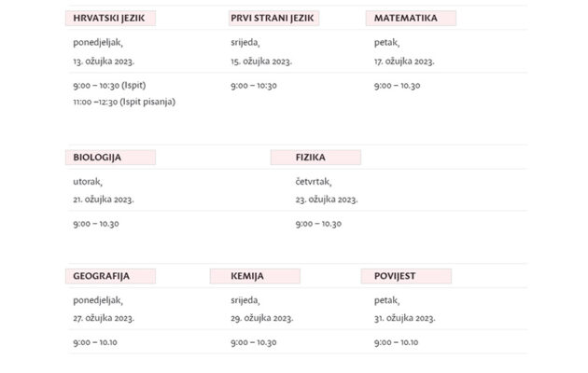Image resolution: width=588 pixels, height=373 pixels.
Task: Click the date 27. ožujka 2023.
Action: pyautogui.click(x=104, y=318)
